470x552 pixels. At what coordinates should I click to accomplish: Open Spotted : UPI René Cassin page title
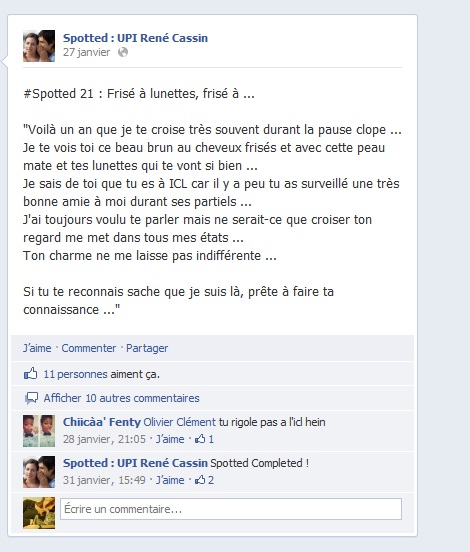[135, 38]
